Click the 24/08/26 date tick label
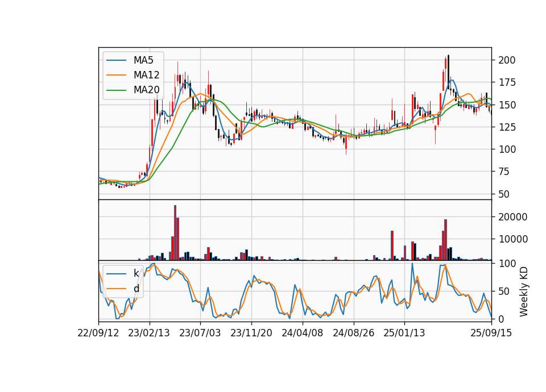This screenshot has height=392, width=546. click(x=353, y=333)
